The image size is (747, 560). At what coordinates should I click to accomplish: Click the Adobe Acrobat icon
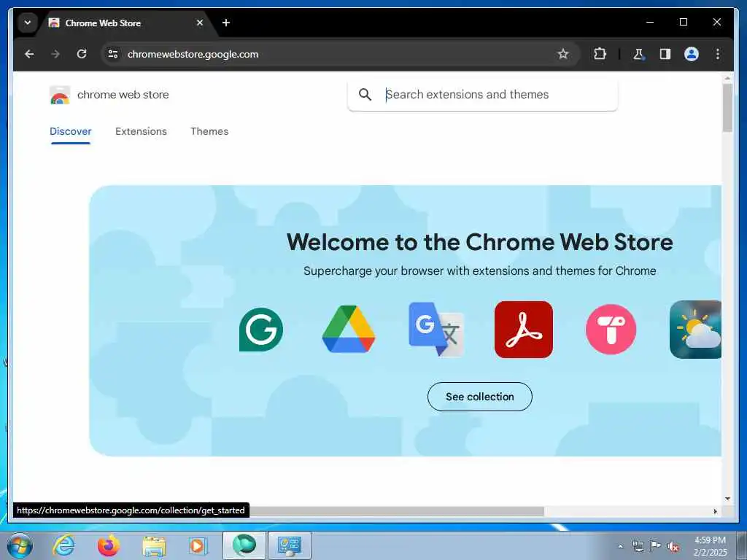[524, 330]
